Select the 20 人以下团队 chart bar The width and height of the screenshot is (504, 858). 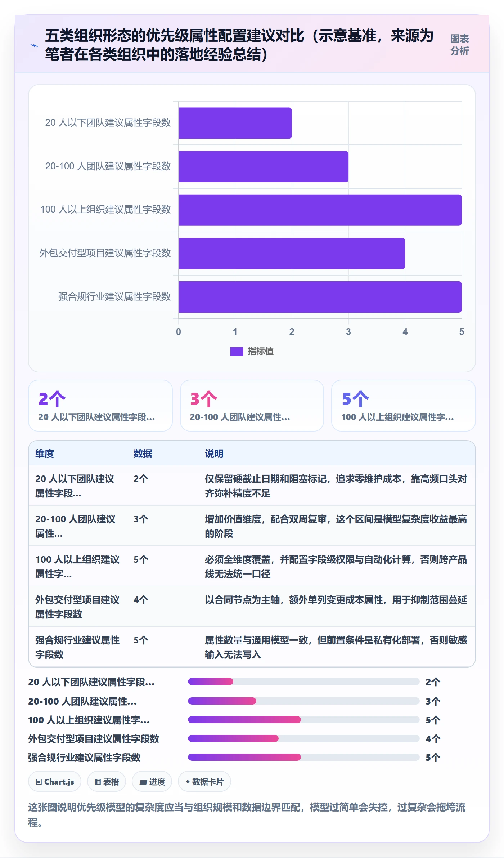click(235, 123)
